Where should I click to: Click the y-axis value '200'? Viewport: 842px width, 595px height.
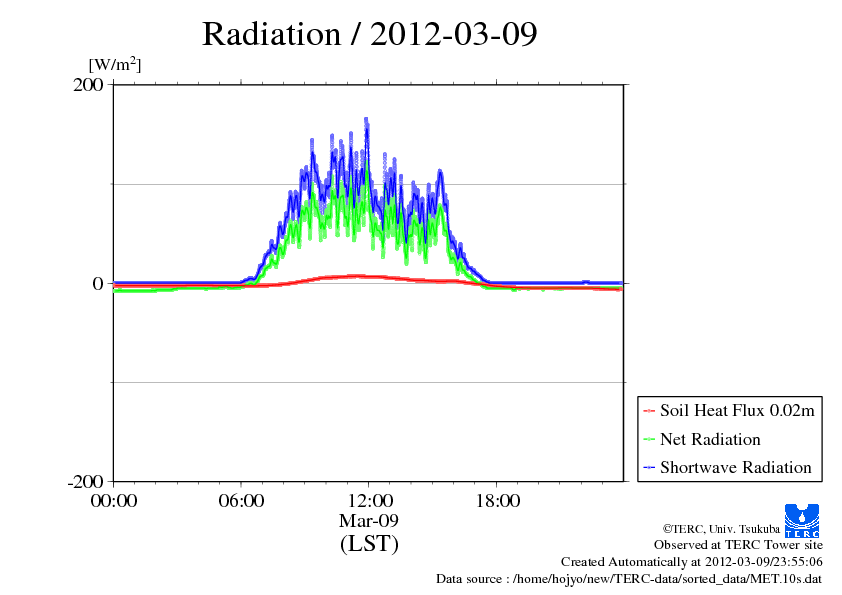(x=88, y=85)
